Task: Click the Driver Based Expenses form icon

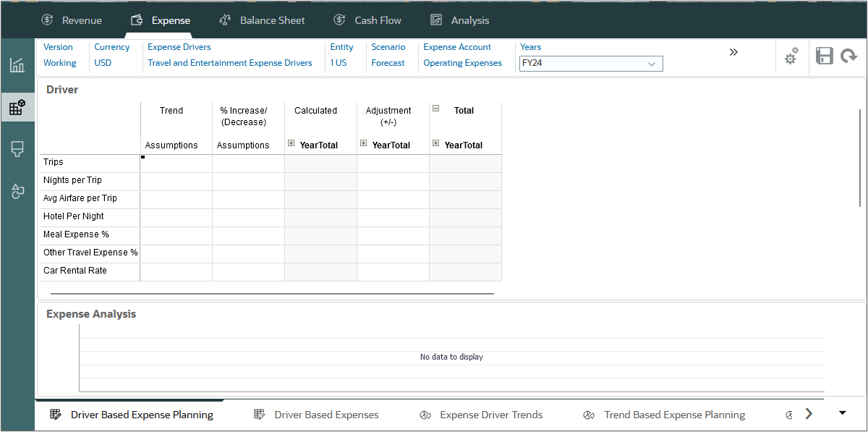Action: [260, 415]
